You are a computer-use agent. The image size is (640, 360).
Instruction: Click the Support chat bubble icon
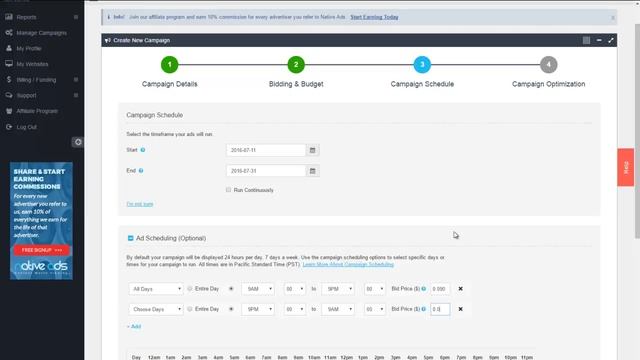9,95
